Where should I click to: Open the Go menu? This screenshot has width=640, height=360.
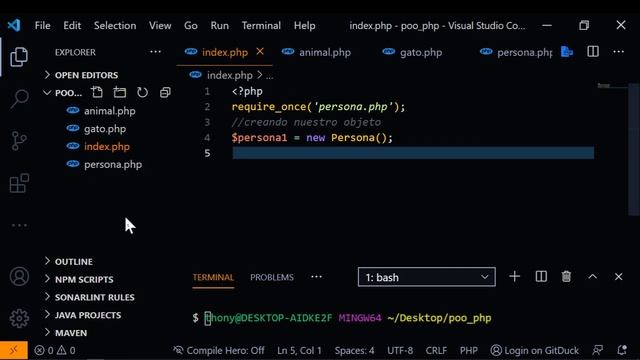point(191,25)
